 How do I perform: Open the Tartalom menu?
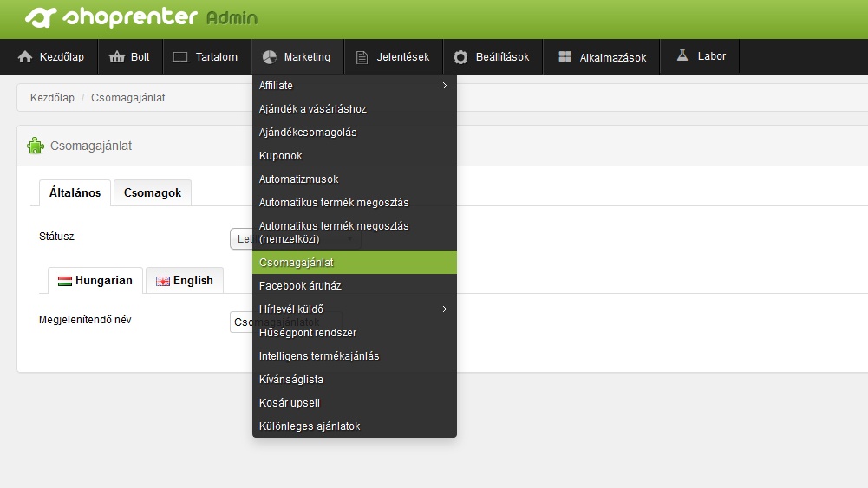[207, 56]
